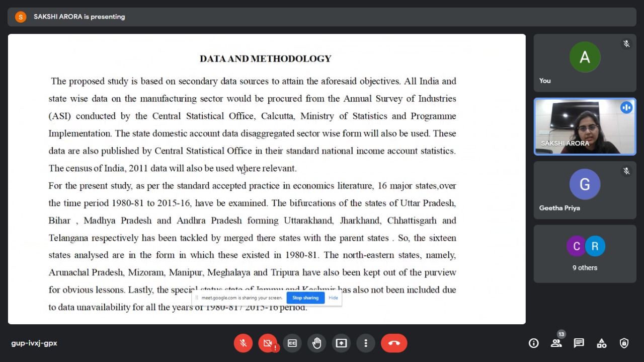Screen dimensions: 644x362
Task: Raise hand in the meeting
Action: coord(316,343)
